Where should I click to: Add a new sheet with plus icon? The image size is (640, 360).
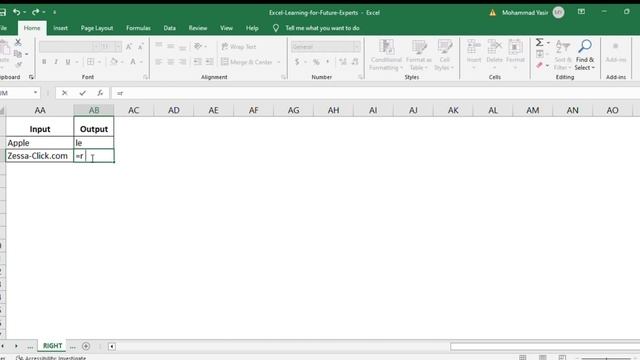86,346
